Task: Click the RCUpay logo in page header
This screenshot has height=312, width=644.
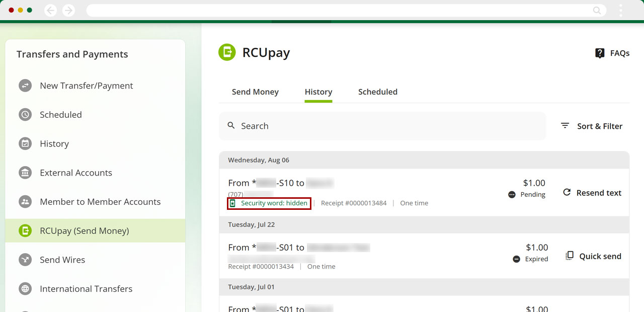Action: click(x=227, y=52)
